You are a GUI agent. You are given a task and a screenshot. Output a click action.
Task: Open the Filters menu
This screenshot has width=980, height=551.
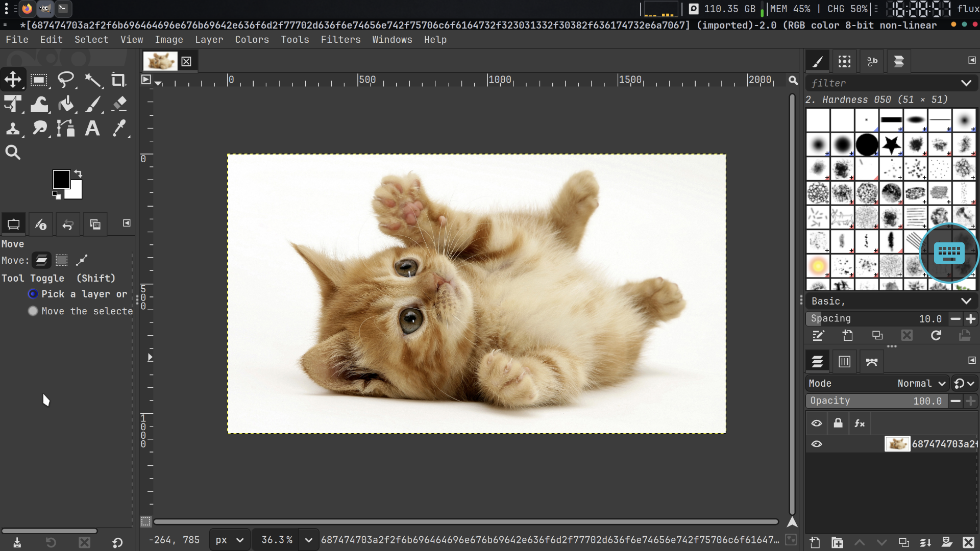tap(340, 39)
